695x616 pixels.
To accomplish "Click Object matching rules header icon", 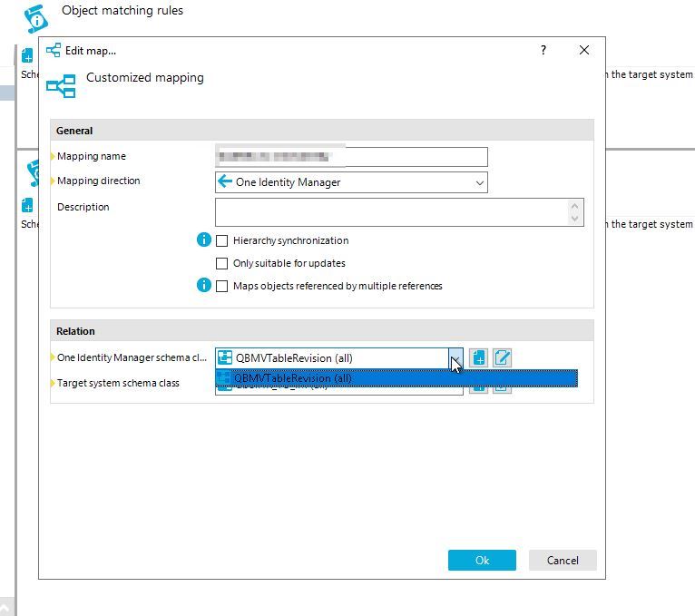I will 36,19.
